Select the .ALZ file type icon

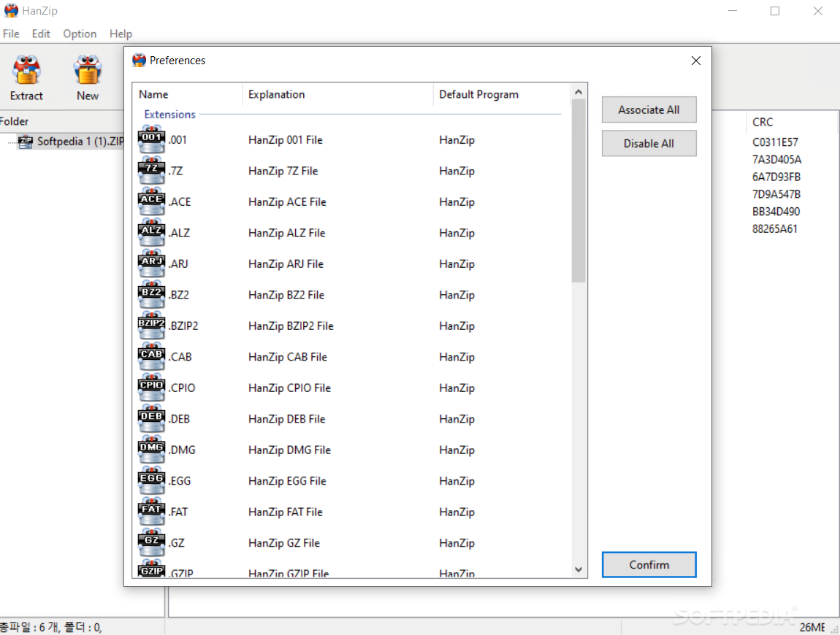click(152, 233)
